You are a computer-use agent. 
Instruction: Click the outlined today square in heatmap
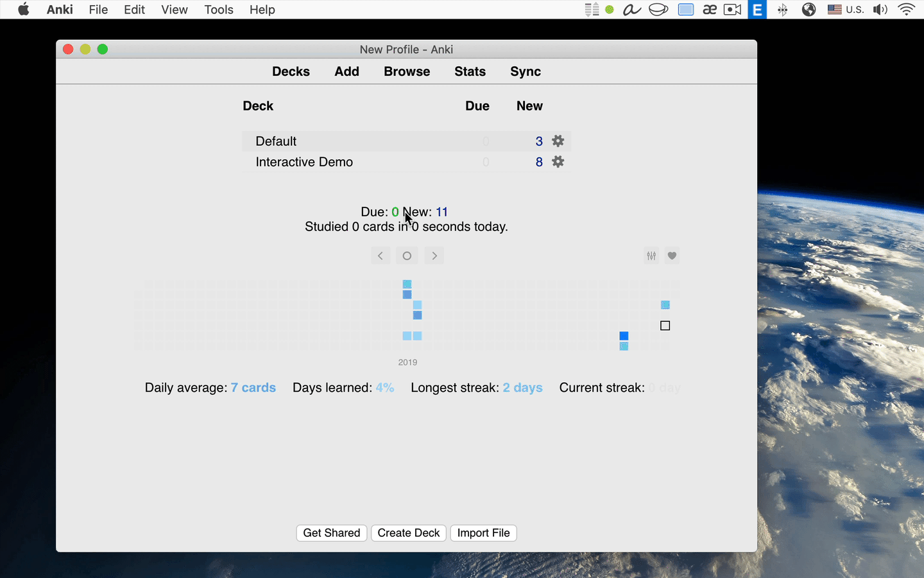(x=665, y=326)
